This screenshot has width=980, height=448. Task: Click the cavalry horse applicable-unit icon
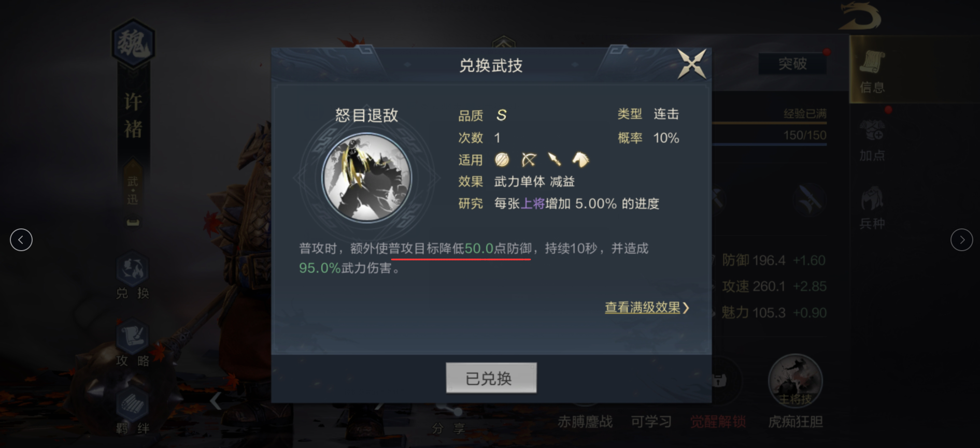pos(580,160)
